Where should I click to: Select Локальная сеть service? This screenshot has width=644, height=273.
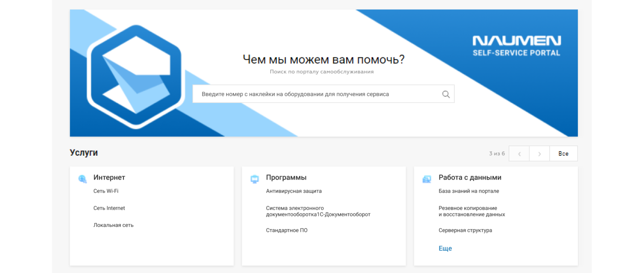coord(114,225)
